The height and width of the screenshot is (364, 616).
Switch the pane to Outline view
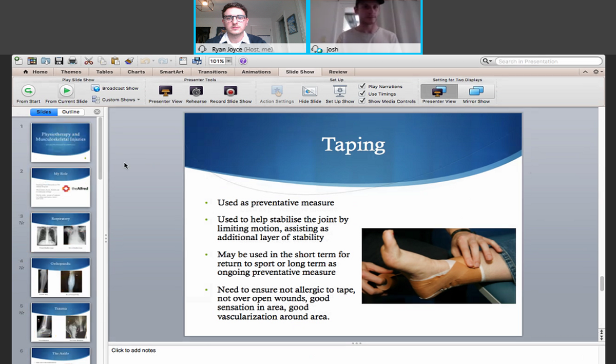point(71,112)
